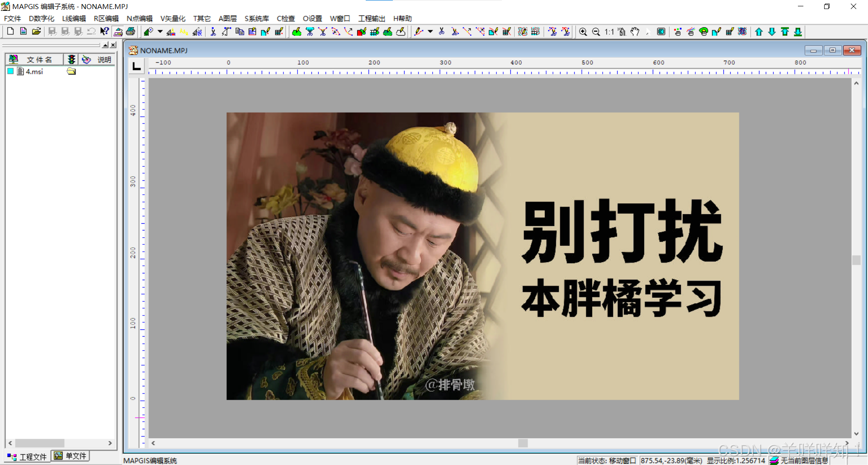868x465 pixels.
Task: Close the left project panel
Action: [x=113, y=45]
